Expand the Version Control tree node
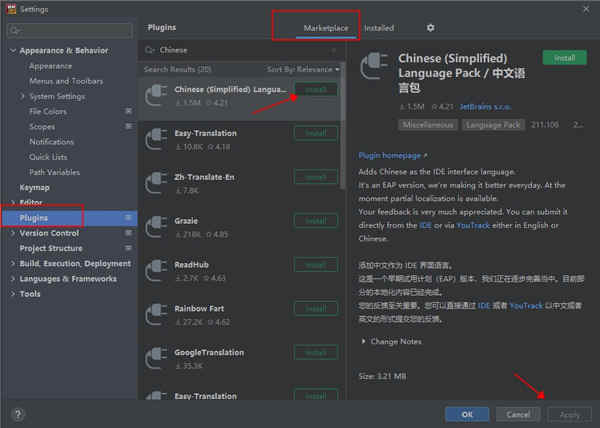 click(13, 233)
